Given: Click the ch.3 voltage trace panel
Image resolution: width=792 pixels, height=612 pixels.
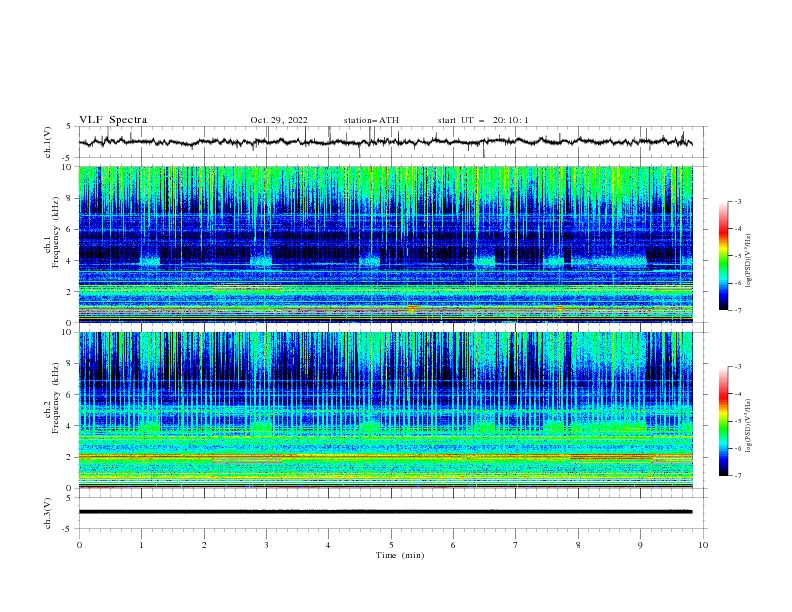Looking at the screenshot, I should 393,513.
